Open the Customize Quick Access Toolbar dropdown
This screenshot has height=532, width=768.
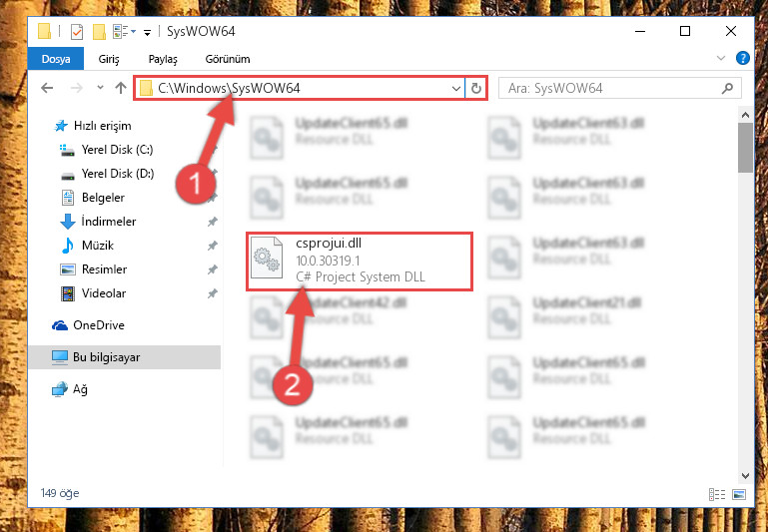click(147, 33)
